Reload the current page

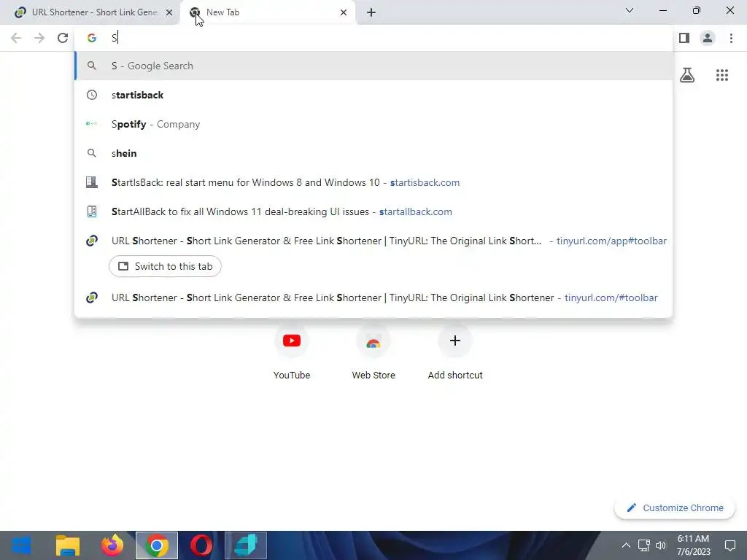pos(63,38)
